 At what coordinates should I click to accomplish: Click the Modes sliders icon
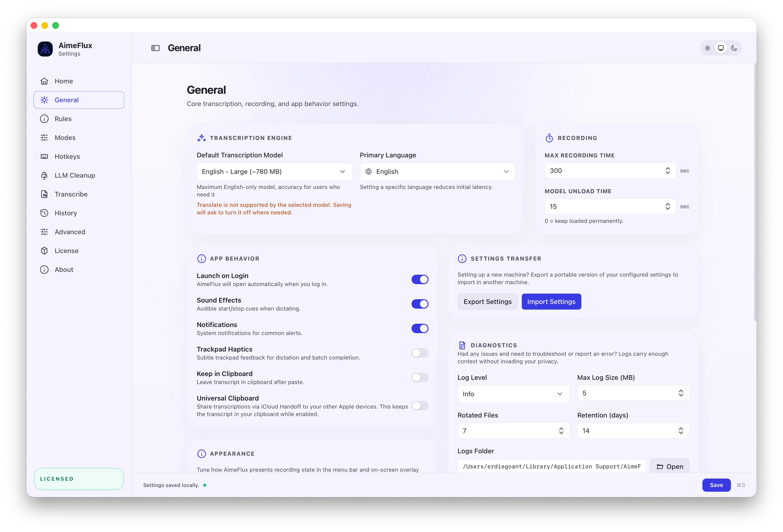coord(44,138)
